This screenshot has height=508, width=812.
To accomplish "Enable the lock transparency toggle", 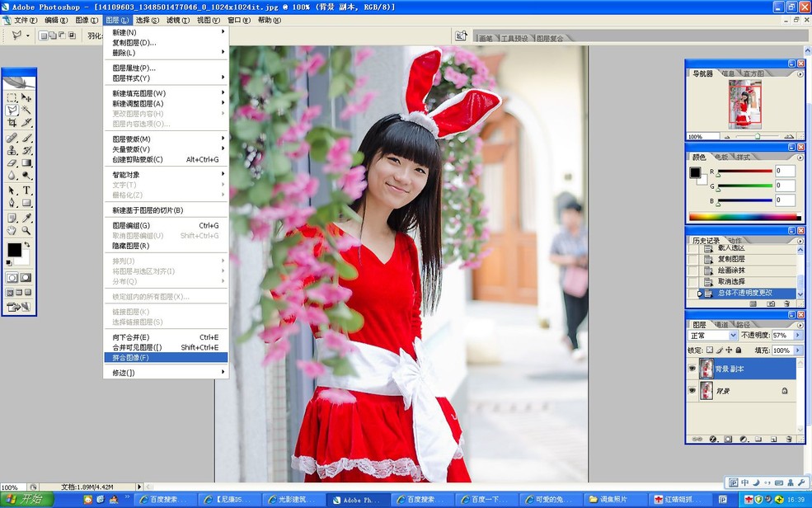I will [711, 350].
